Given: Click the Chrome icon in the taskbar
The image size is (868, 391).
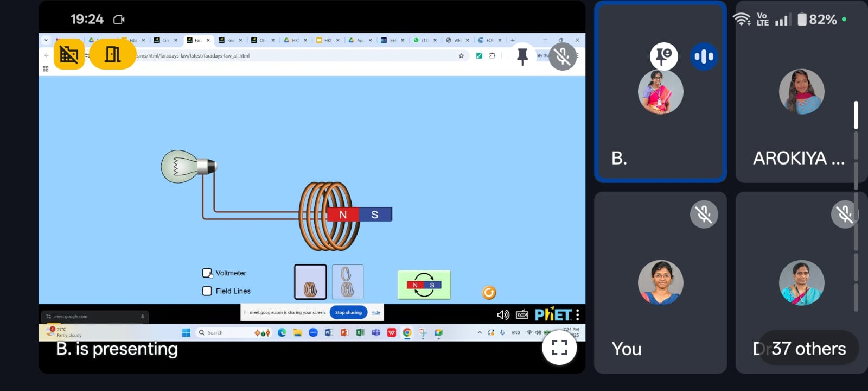Looking at the screenshot, I should (x=407, y=332).
